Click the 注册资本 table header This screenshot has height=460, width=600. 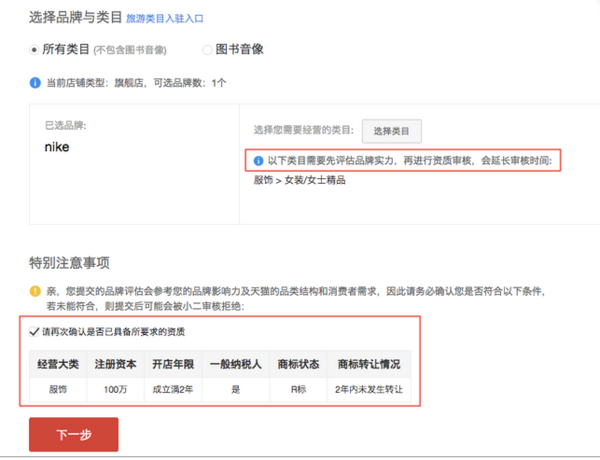(x=116, y=364)
